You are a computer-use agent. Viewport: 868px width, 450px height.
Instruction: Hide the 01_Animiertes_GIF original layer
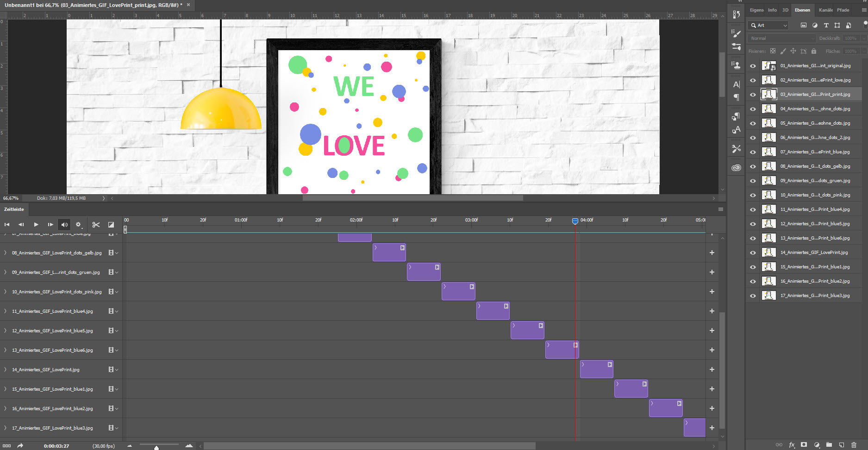(753, 65)
